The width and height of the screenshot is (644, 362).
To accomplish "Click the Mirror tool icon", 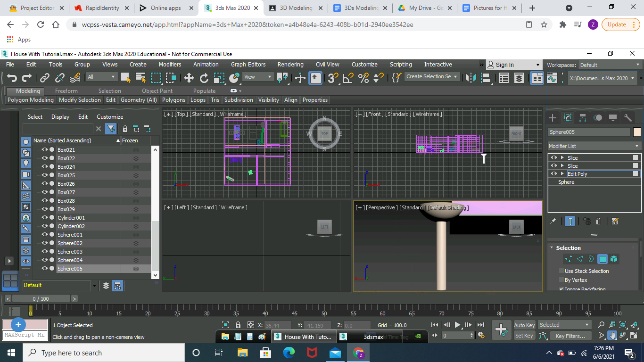I will pyautogui.click(x=470, y=78).
